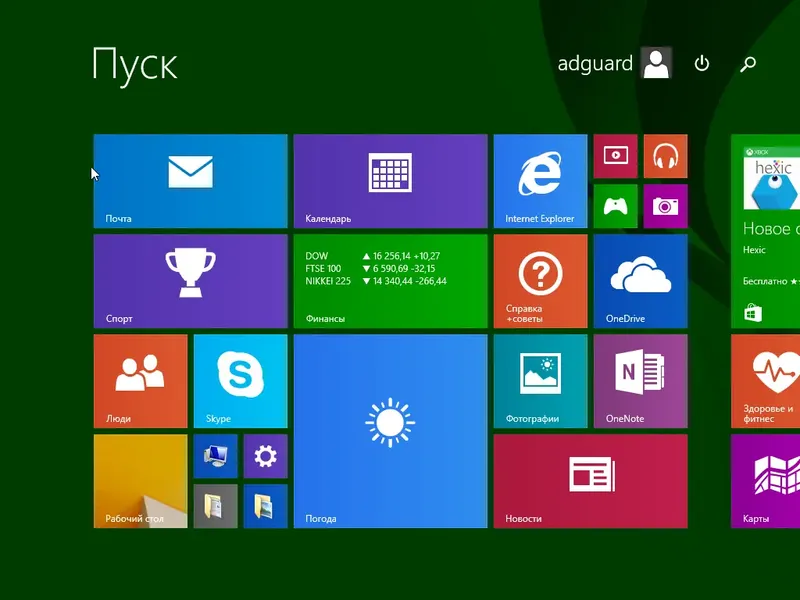Open the Video app small tile
Screen dimensions: 800x600
point(615,156)
